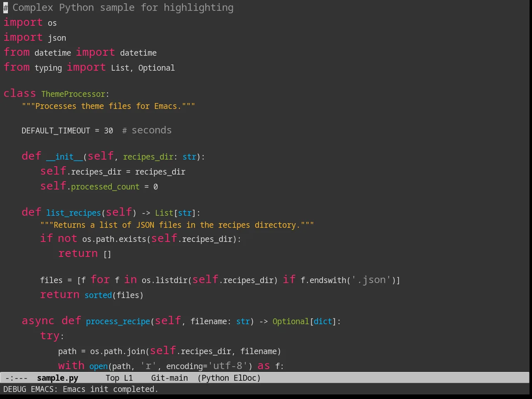The width and height of the screenshot is (532, 399).
Task: Click the 'async' keyword
Action: tap(38, 320)
